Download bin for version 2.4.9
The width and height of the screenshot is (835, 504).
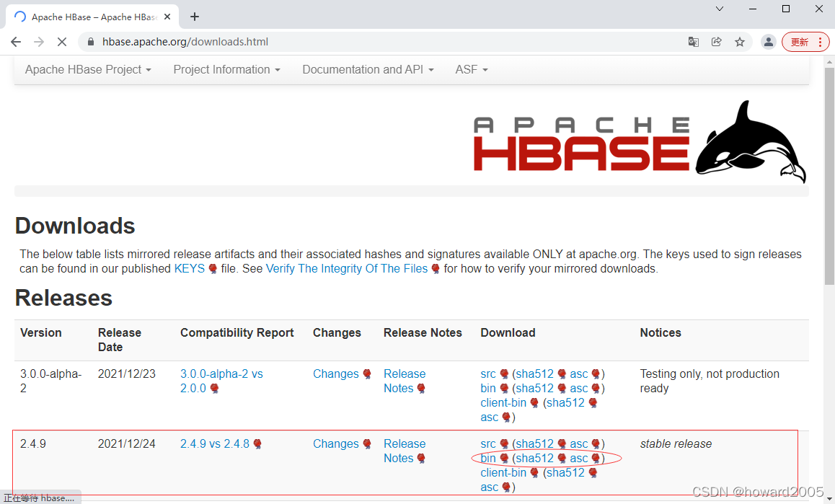[487, 458]
